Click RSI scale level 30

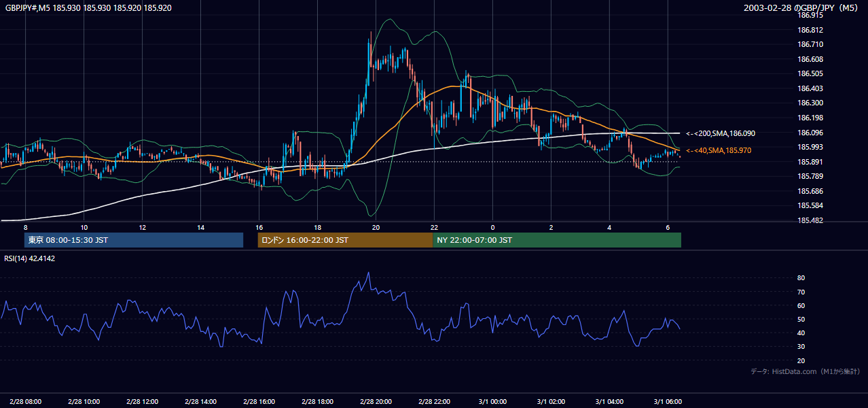pos(801,347)
